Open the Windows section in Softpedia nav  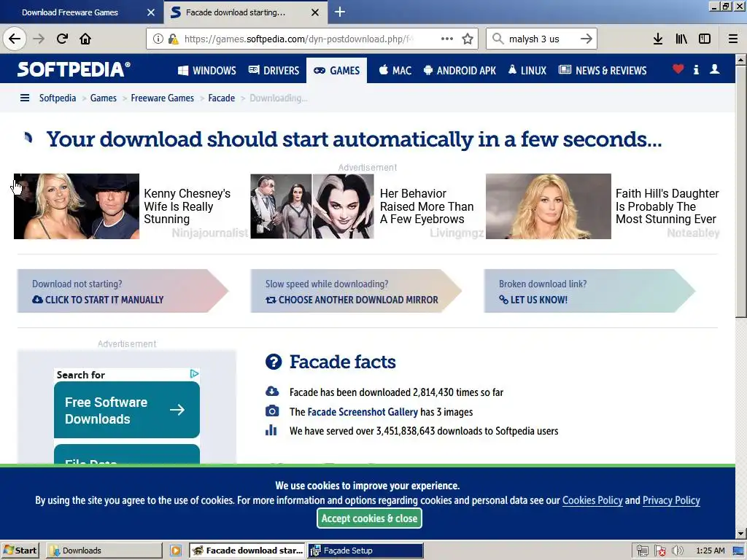(x=206, y=71)
